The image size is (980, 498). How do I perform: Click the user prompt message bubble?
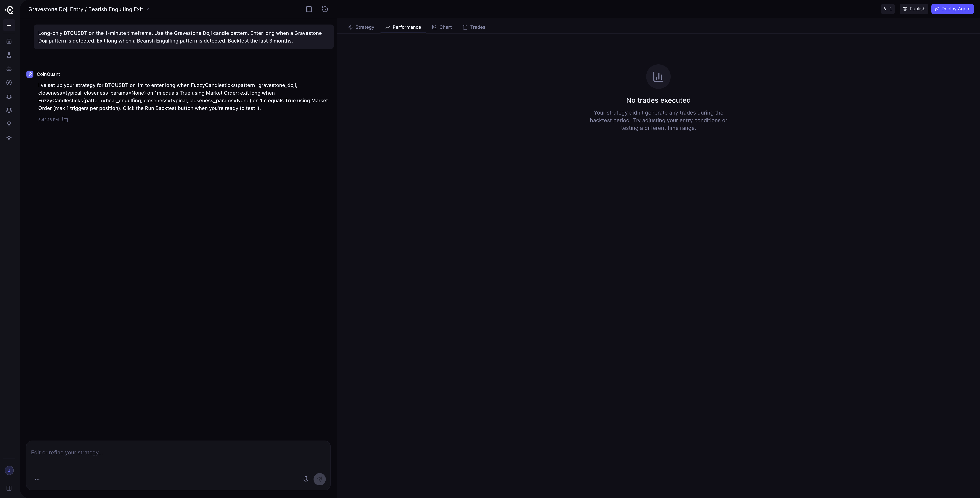pos(184,37)
